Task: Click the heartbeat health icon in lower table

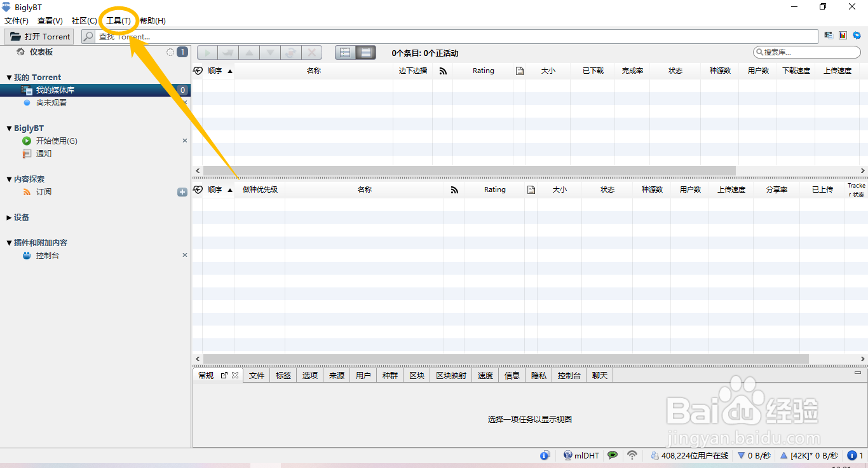Action: 198,189
